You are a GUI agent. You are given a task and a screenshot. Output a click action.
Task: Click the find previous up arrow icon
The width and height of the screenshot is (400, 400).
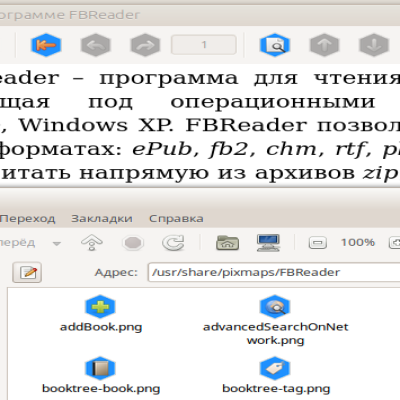[x=324, y=45]
